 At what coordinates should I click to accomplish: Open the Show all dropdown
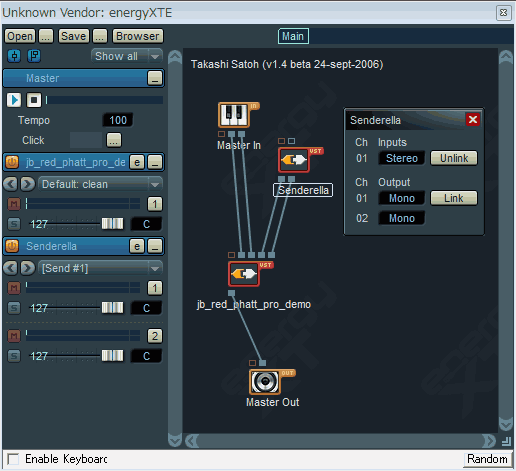[127, 56]
